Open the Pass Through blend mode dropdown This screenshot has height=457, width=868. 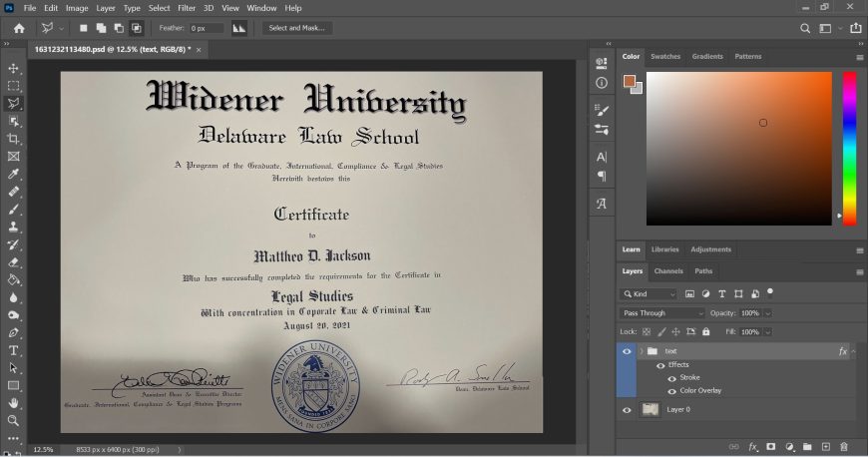click(x=662, y=313)
